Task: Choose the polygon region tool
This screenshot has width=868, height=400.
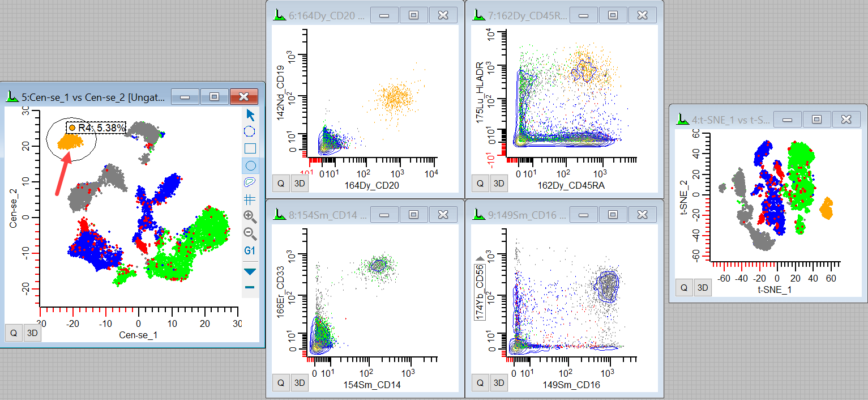Action: (x=250, y=131)
